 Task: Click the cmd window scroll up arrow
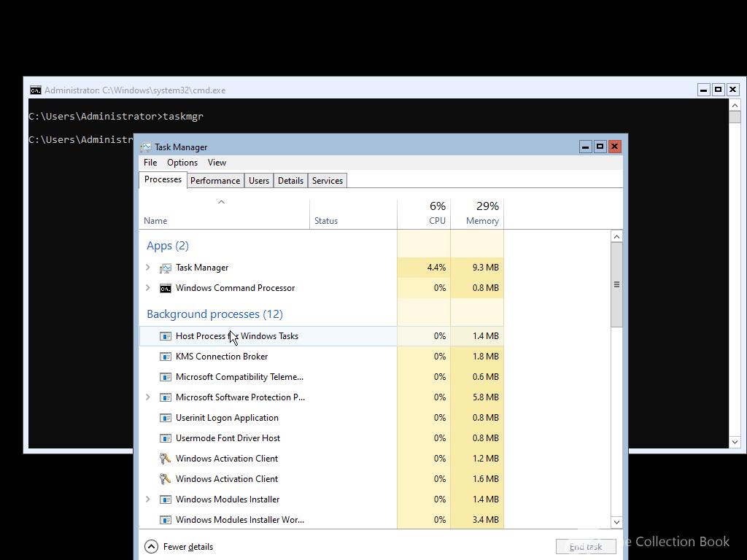point(735,105)
